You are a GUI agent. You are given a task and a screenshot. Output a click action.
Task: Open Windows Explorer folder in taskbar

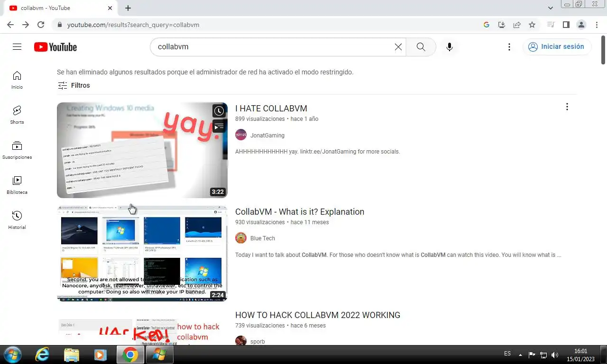click(x=72, y=355)
